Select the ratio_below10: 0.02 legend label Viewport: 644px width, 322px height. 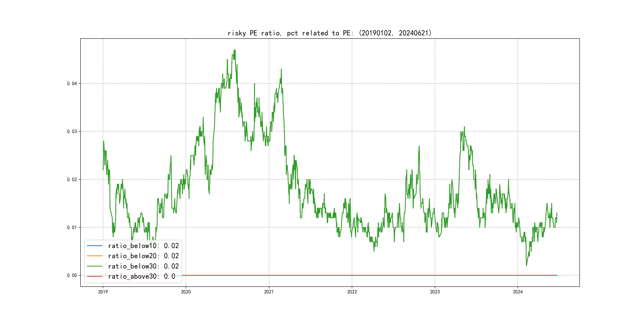tap(143, 246)
